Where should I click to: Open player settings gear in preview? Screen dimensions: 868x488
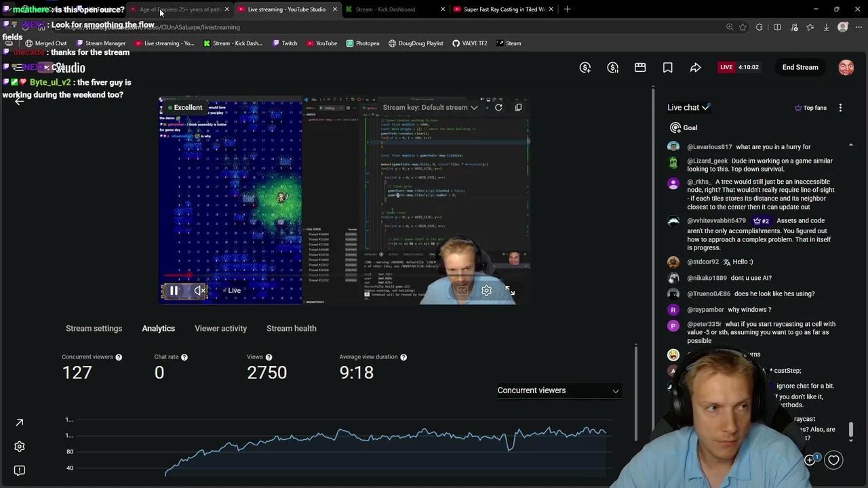[486, 291]
